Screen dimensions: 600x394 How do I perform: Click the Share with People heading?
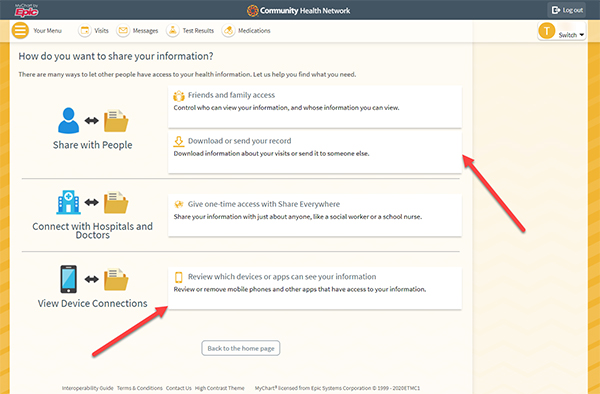(x=93, y=145)
